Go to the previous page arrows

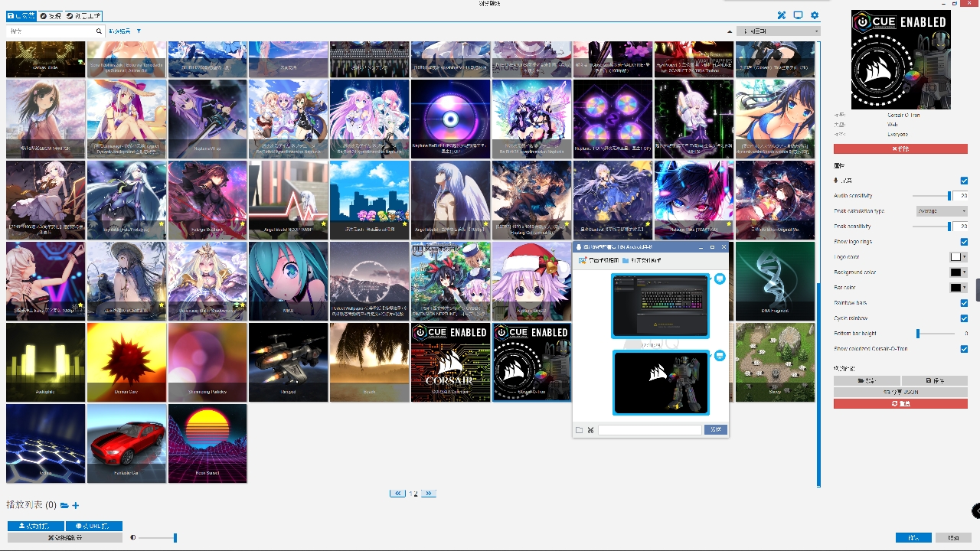[x=397, y=494]
